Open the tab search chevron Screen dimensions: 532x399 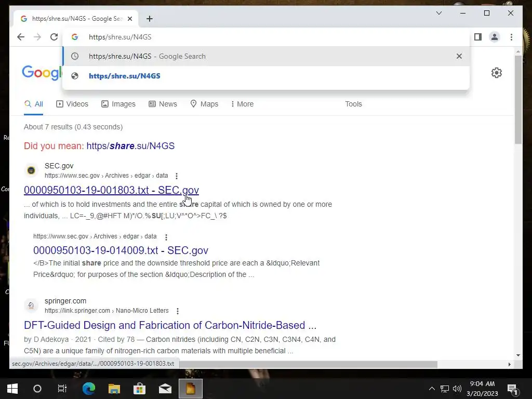pos(438,13)
